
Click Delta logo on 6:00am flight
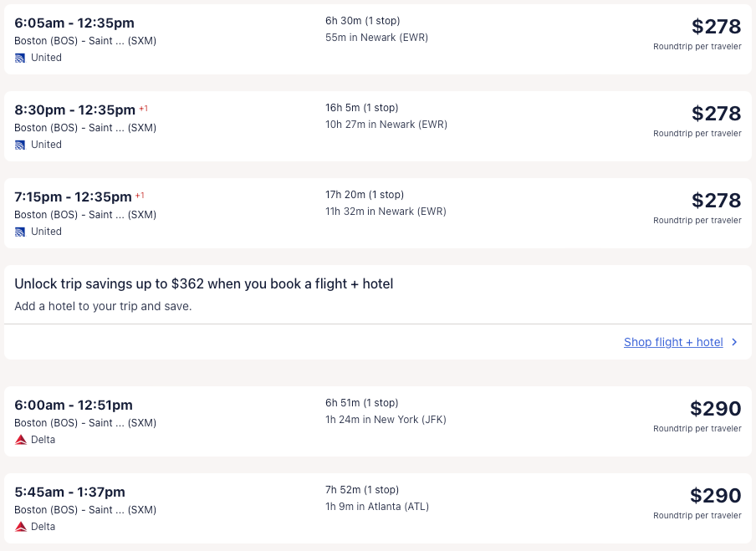click(x=20, y=440)
